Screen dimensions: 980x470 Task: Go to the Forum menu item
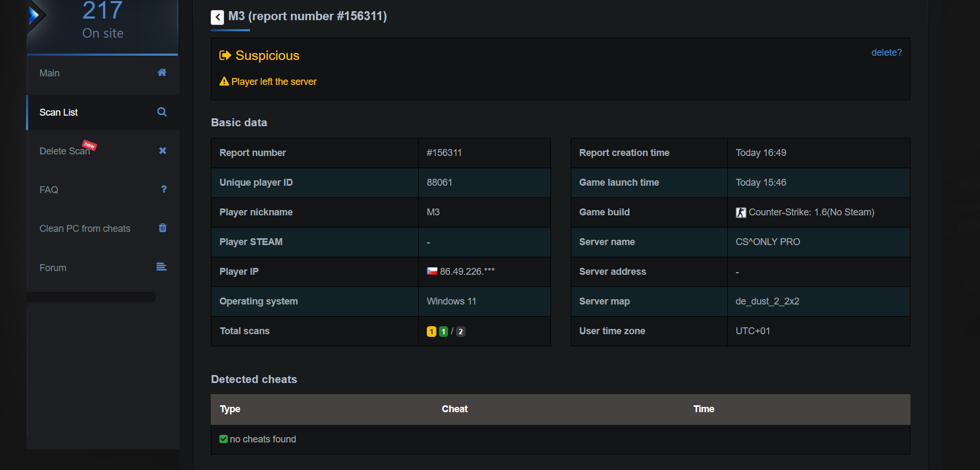coord(53,268)
